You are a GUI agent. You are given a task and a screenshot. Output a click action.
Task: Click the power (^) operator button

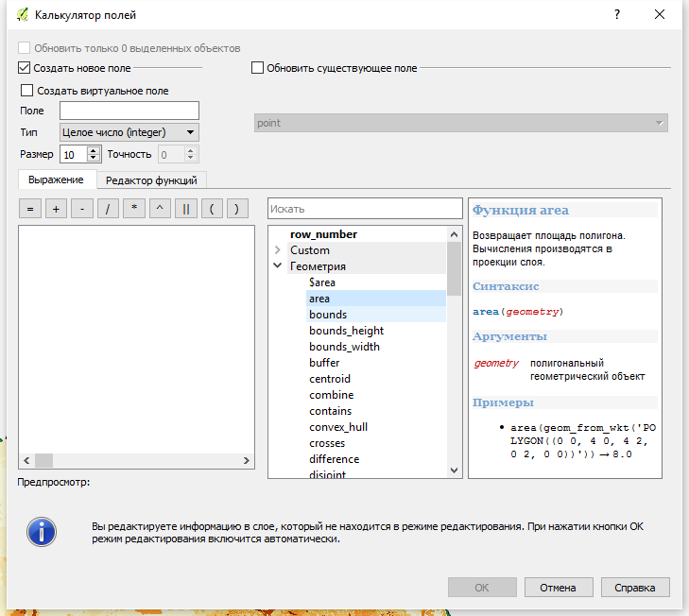tap(160, 209)
